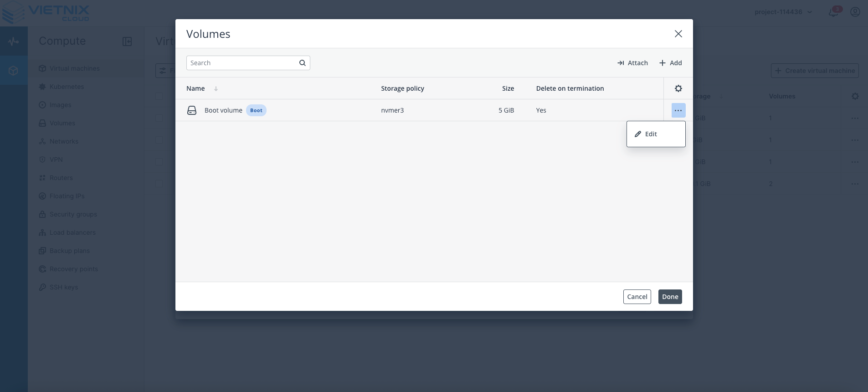Click the Done button
This screenshot has height=392, width=868.
click(670, 297)
